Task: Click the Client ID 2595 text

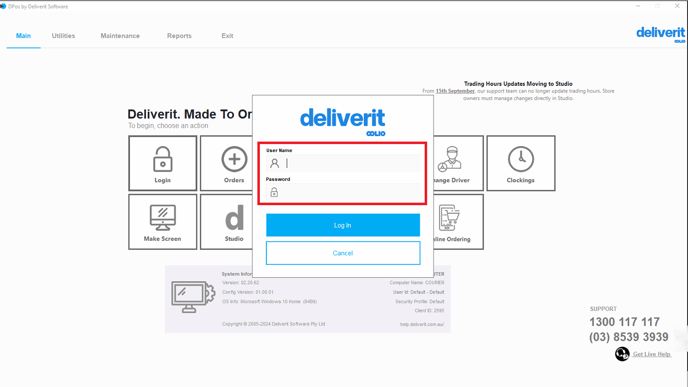Action: click(x=430, y=311)
